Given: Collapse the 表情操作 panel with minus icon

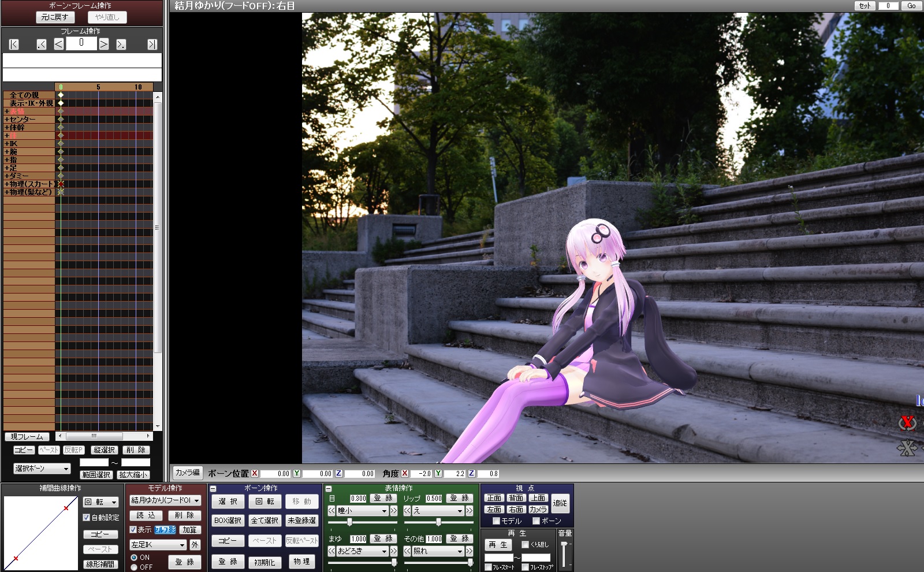Looking at the screenshot, I should (x=329, y=489).
